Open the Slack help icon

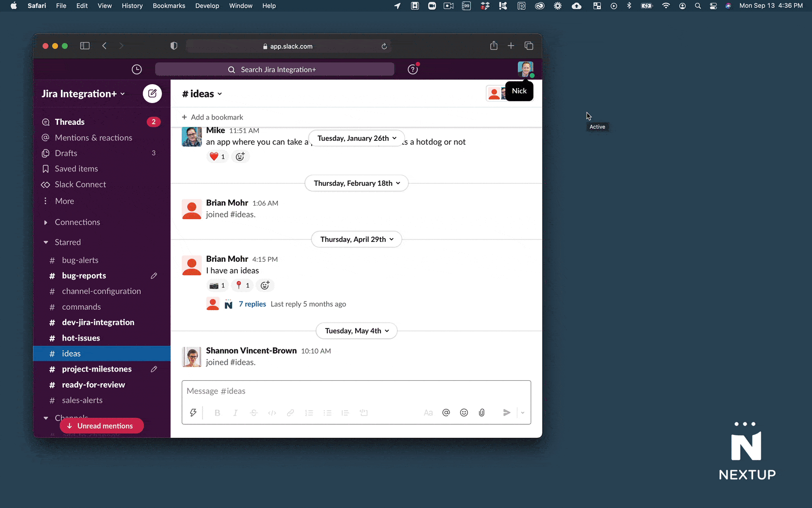[x=413, y=70]
